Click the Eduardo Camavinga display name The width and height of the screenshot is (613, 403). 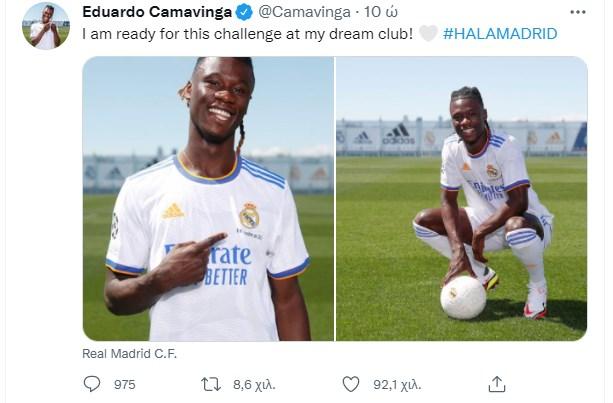[x=157, y=12]
